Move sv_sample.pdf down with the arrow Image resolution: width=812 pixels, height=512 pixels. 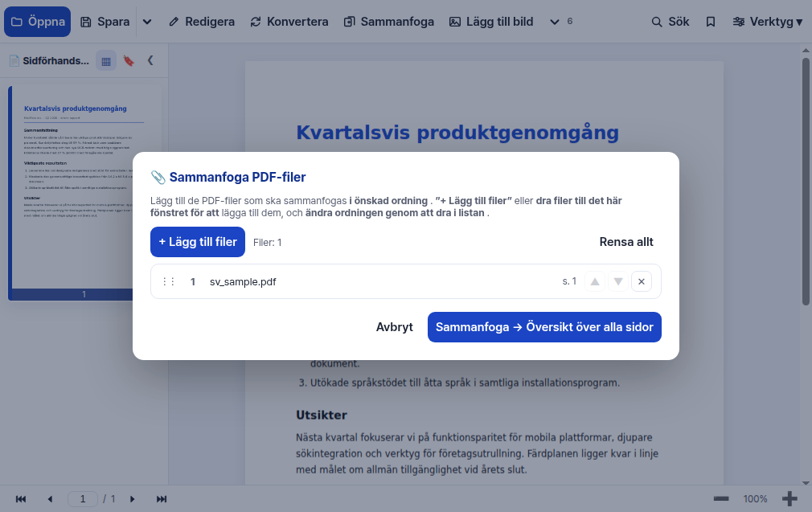[618, 281]
